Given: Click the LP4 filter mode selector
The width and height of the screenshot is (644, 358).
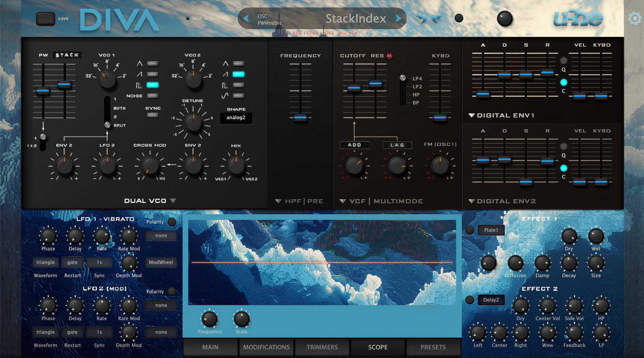Looking at the screenshot, I should click(x=417, y=78).
